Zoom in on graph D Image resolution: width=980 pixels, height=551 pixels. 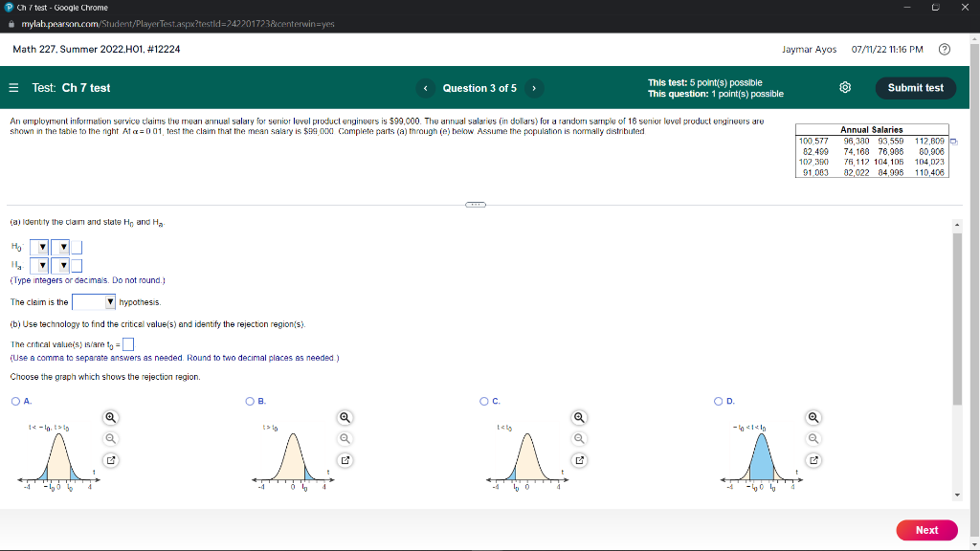tap(813, 417)
